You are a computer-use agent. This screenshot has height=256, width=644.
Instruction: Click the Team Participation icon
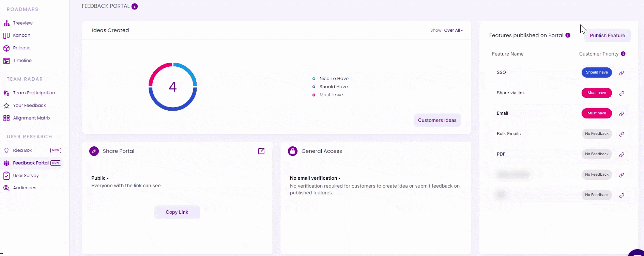click(x=6, y=93)
